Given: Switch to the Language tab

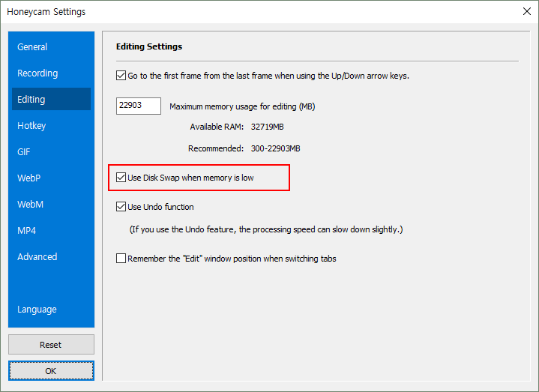Looking at the screenshot, I should [37, 309].
